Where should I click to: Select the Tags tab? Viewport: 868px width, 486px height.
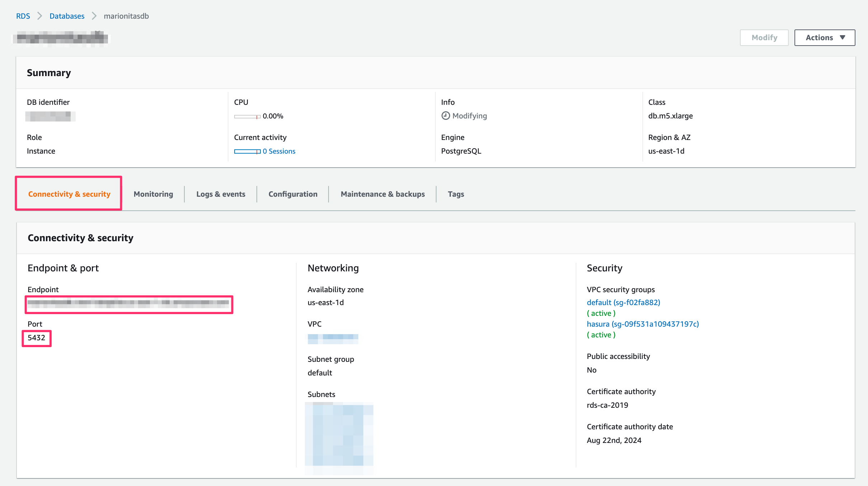[x=456, y=194]
